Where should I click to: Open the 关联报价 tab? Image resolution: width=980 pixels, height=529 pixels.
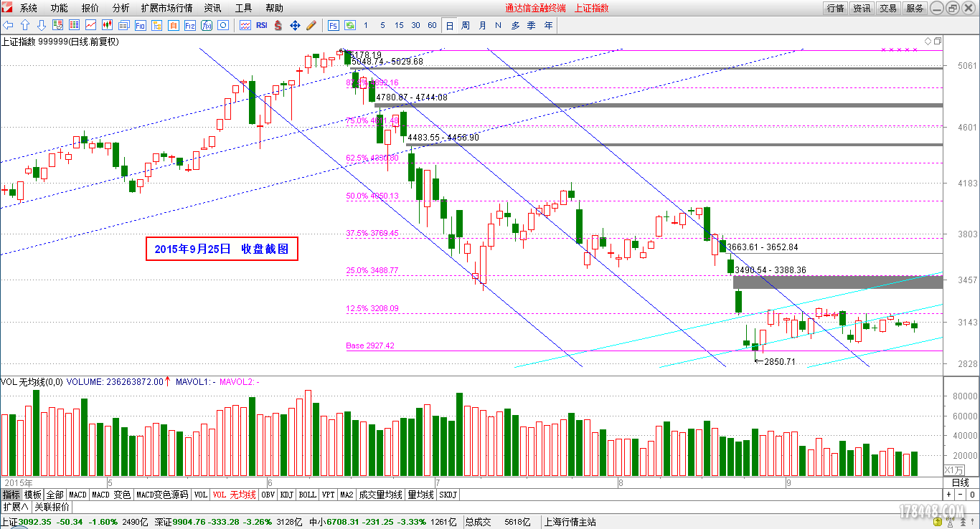click(51, 507)
